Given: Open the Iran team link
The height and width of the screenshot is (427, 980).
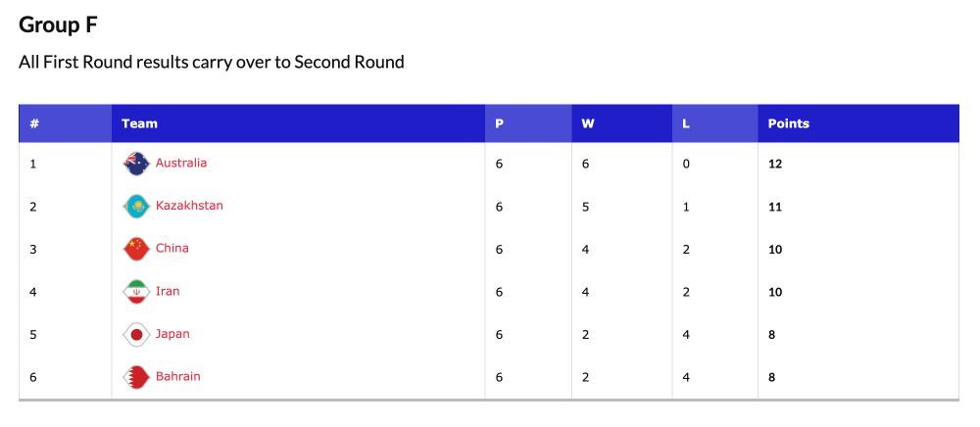Looking at the screenshot, I should click(x=168, y=291).
